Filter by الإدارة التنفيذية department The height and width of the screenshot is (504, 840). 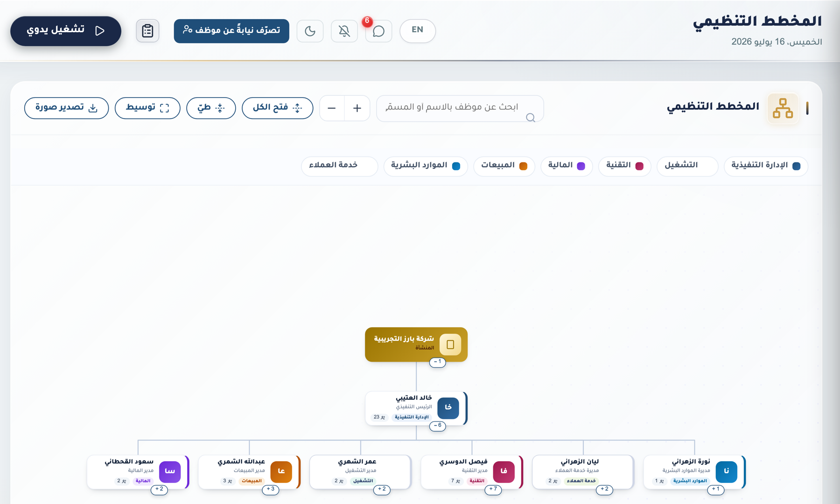click(766, 166)
